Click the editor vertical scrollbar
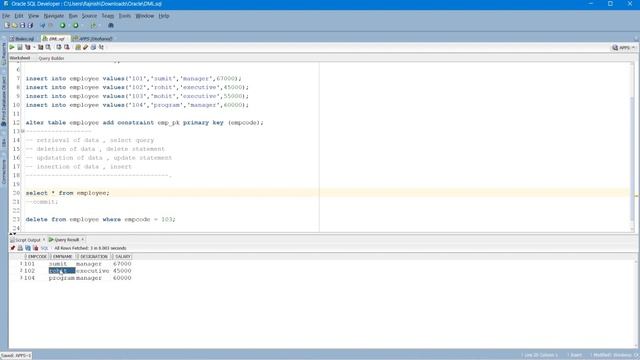This screenshot has width=640, height=360. [632, 147]
